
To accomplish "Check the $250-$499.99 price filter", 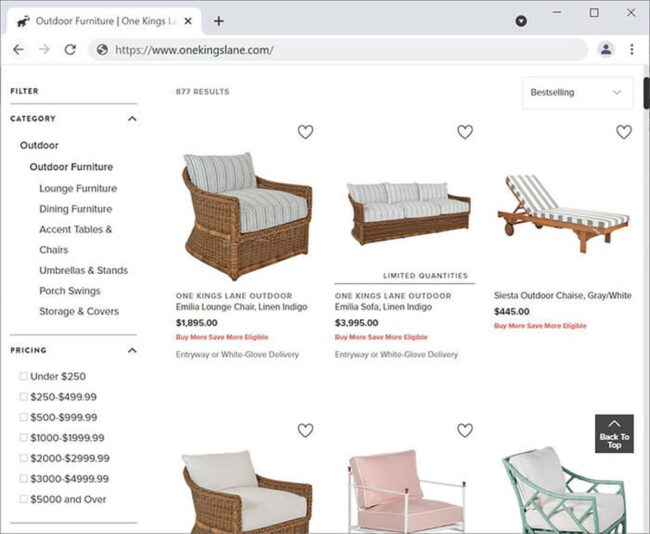I will [24, 396].
